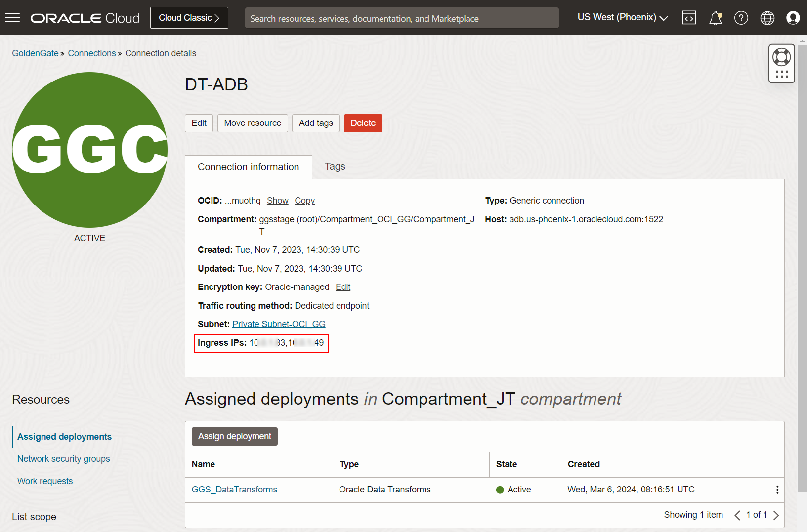This screenshot has width=807, height=532.
Task: Focus the search resources input field
Action: (402, 18)
